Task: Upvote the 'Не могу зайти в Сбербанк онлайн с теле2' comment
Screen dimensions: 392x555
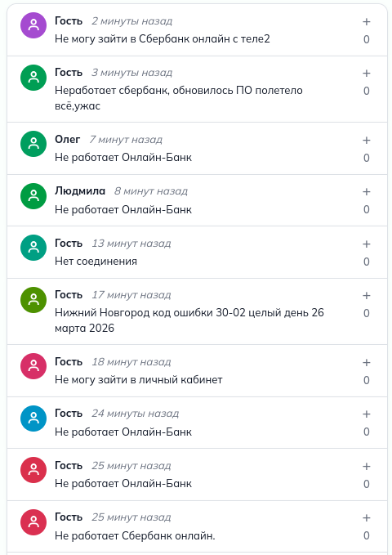Action: point(367,22)
